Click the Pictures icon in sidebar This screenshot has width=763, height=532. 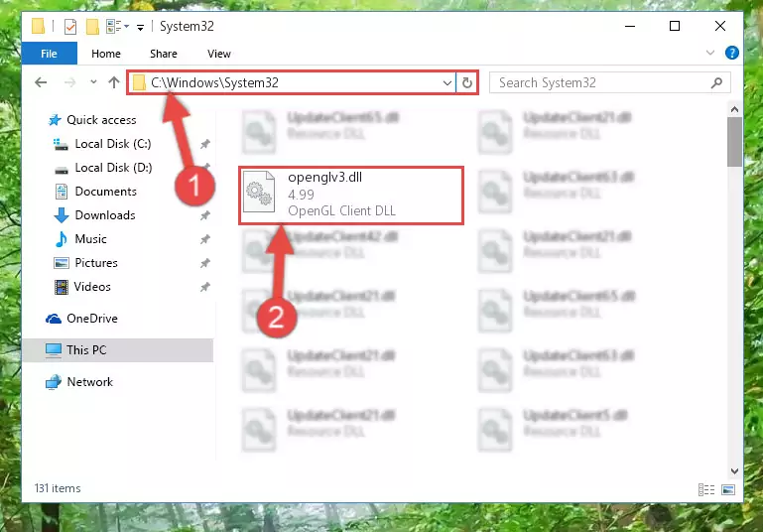62,263
